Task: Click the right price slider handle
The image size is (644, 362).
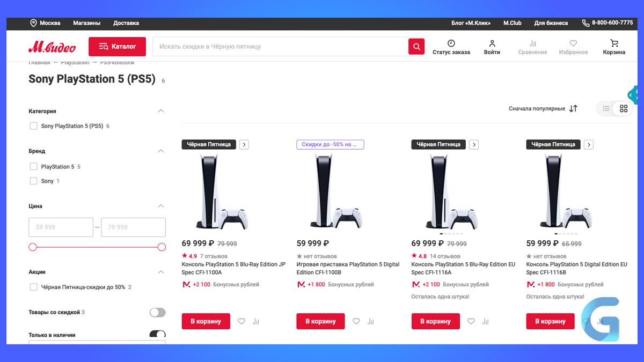Action: [x=162, y=247]
